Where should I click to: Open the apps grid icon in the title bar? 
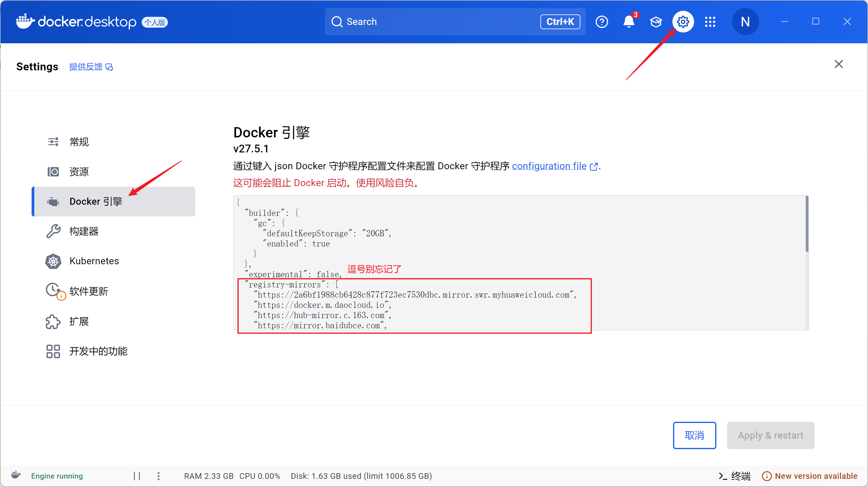(x=710, y=22)
